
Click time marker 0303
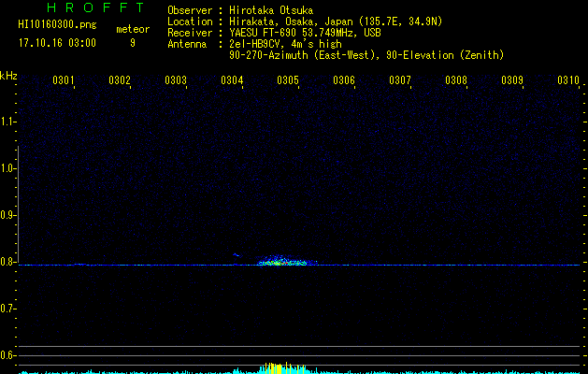tap(176, 79)
